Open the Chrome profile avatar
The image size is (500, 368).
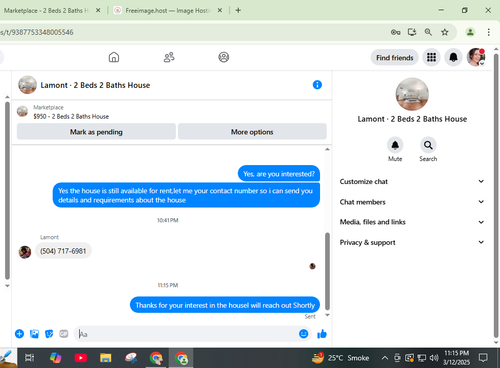(x=470, y=32)
